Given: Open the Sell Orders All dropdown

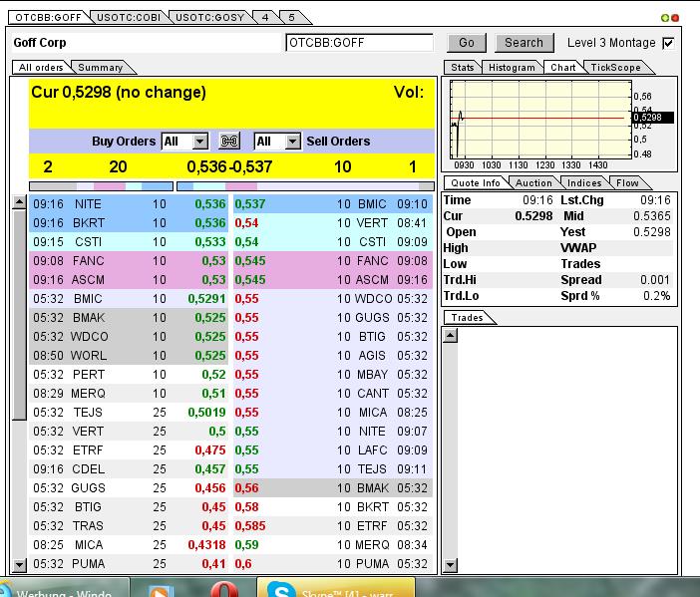Looking at the screenshot, I should (277, 142).
